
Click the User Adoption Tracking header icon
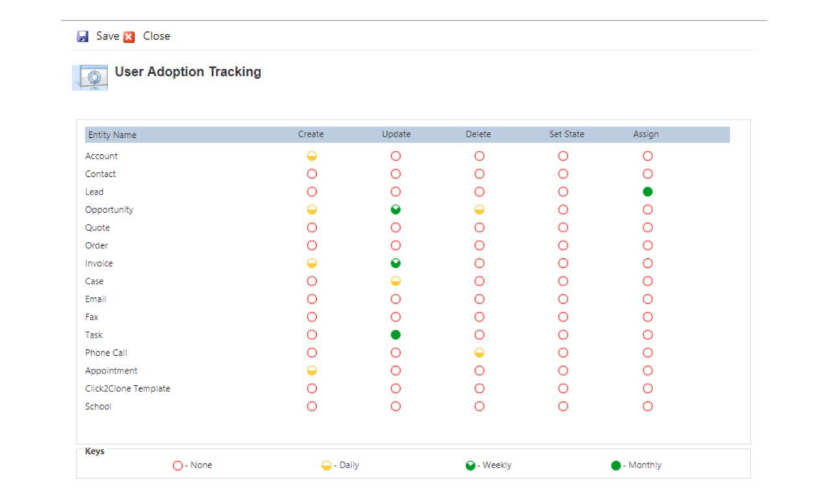click(90, 77)
